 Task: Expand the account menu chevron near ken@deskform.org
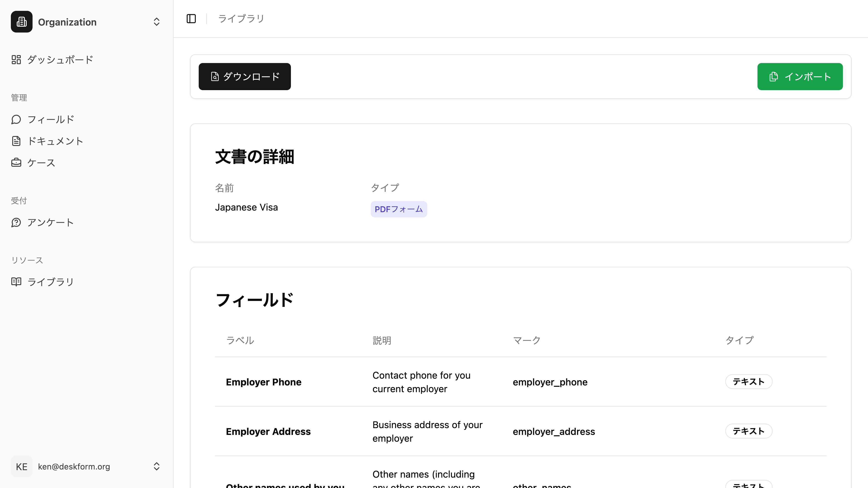point(157,467)
